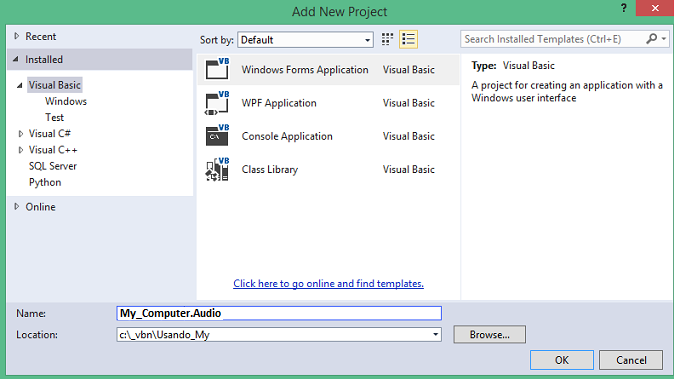Viewport: 674px width, 379px height.
Task: Click the Online templates label
Action: 40,207
